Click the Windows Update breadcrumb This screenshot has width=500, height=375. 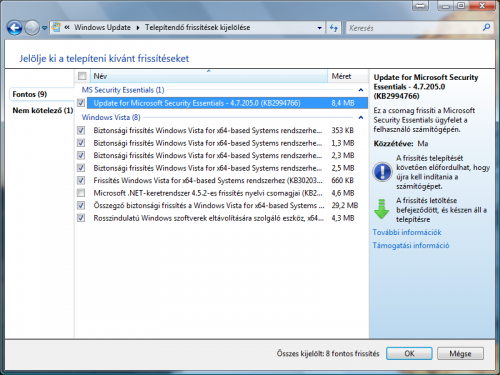102,27
